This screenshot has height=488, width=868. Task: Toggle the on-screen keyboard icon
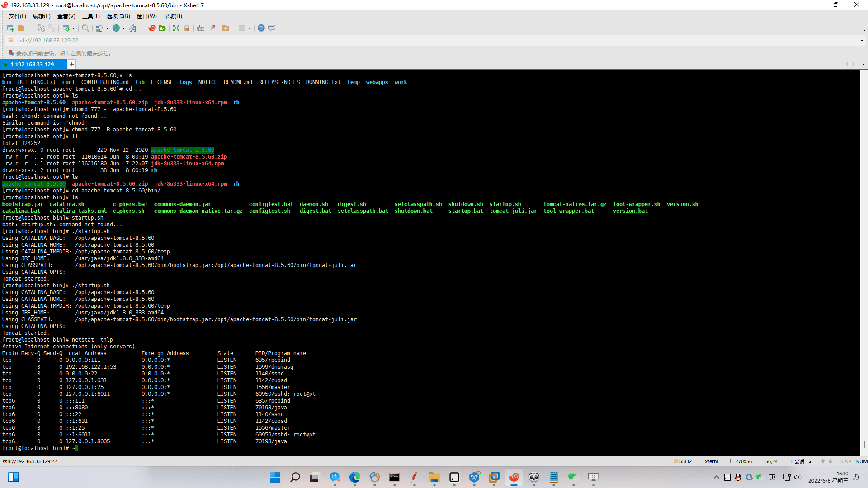pyautogui.click(x=201, y=28)
